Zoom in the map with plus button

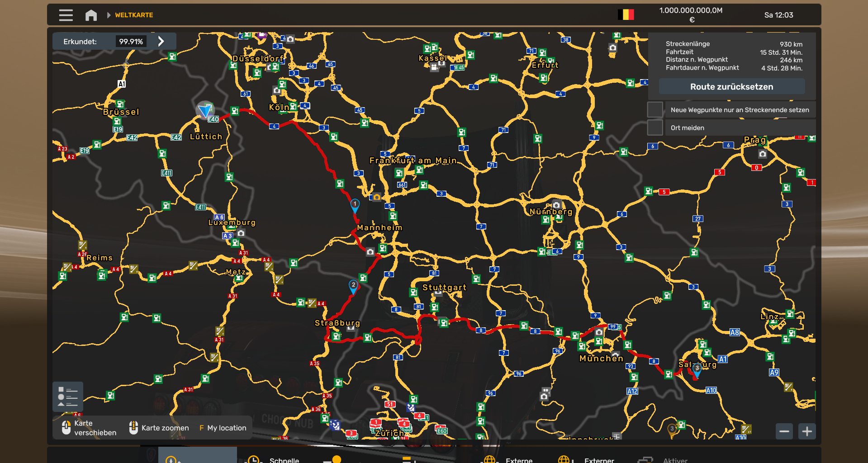coord(807,431)
